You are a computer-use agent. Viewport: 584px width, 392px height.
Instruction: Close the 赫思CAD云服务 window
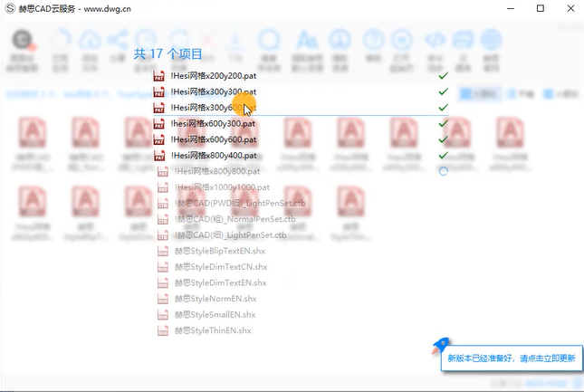(570, 8)
